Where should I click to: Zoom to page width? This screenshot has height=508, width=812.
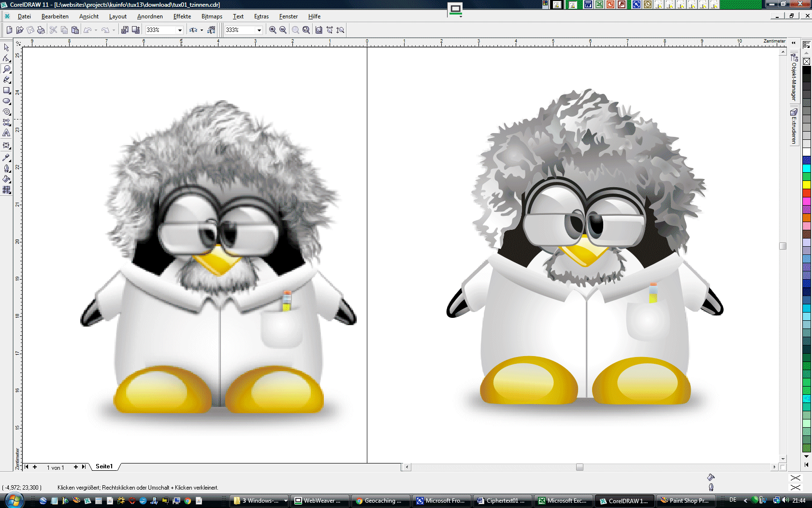click(x=330, y=30)
